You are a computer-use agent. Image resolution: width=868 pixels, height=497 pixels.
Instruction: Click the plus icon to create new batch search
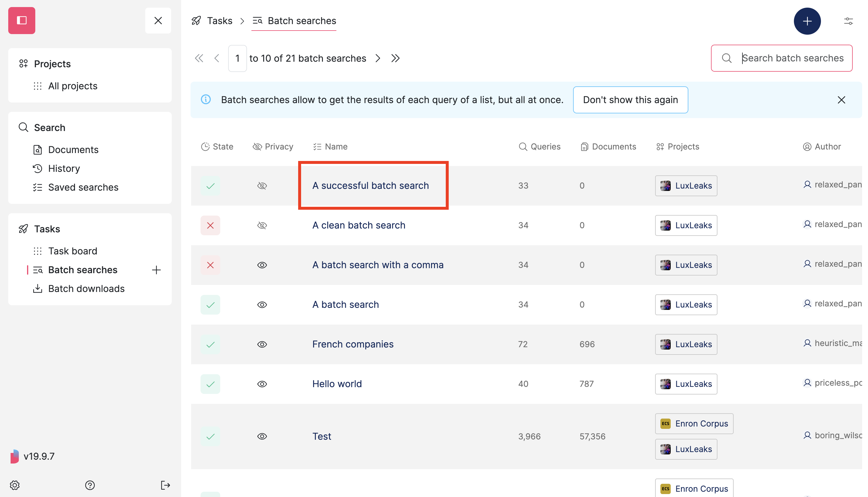click(807, 21)
